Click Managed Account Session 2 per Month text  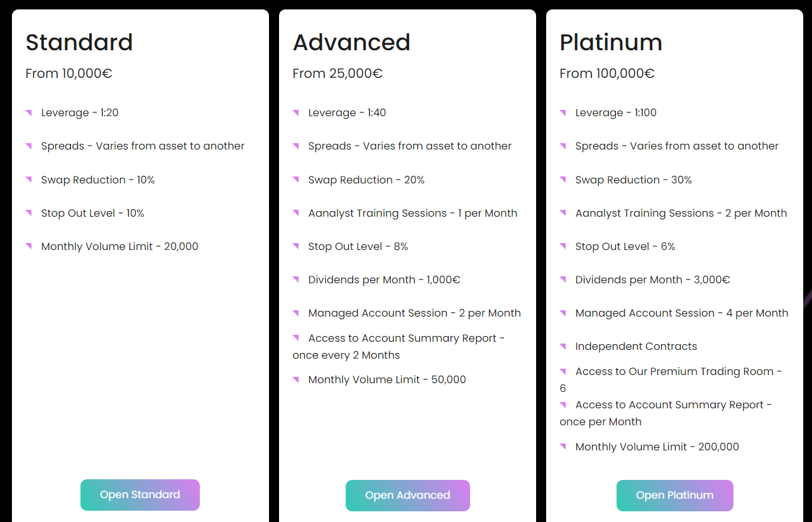(x=414, y=313)
